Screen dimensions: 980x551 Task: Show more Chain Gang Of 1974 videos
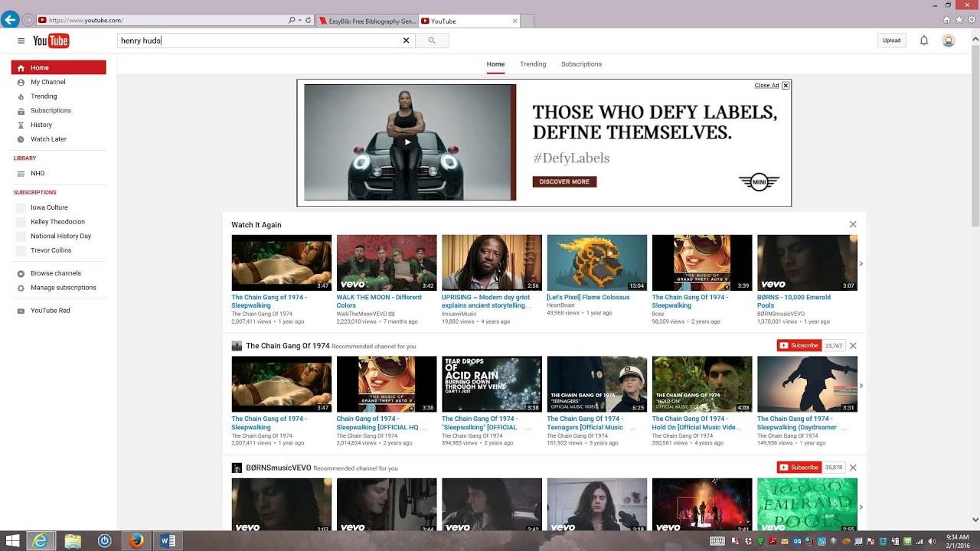click(861, 386)
